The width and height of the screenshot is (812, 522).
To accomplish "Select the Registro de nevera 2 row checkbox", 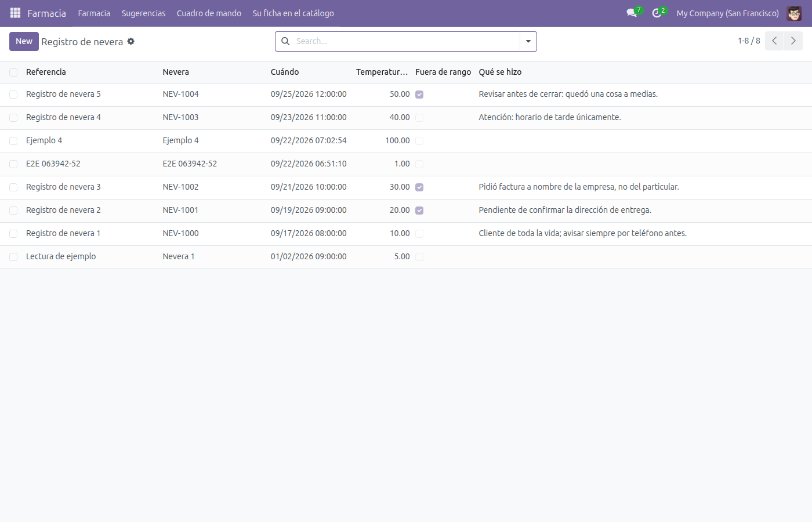I will coord(13,211).
